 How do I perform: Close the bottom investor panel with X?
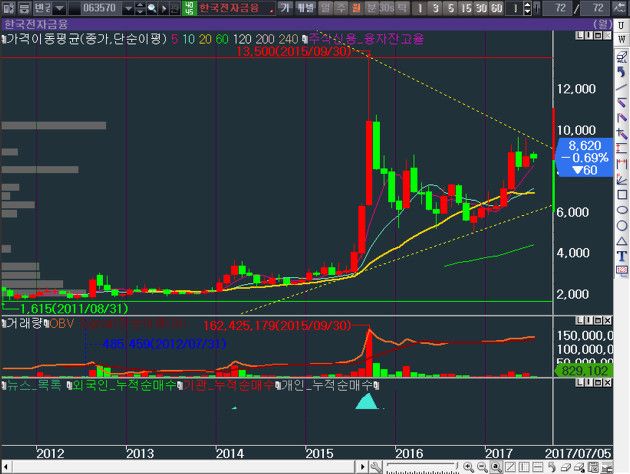(607, 383)
